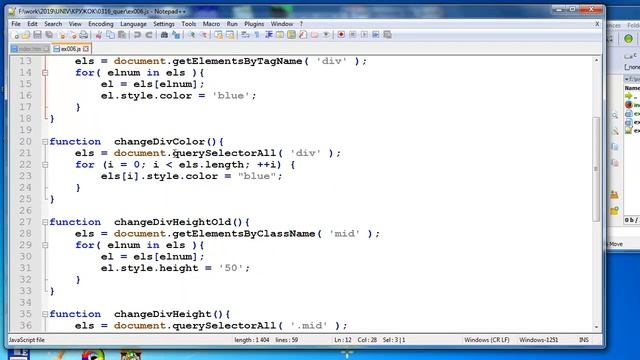Create a new file with toolbar New icon
Image resolution: width=640 pixels, height=360 pixels.
point(15,35)
